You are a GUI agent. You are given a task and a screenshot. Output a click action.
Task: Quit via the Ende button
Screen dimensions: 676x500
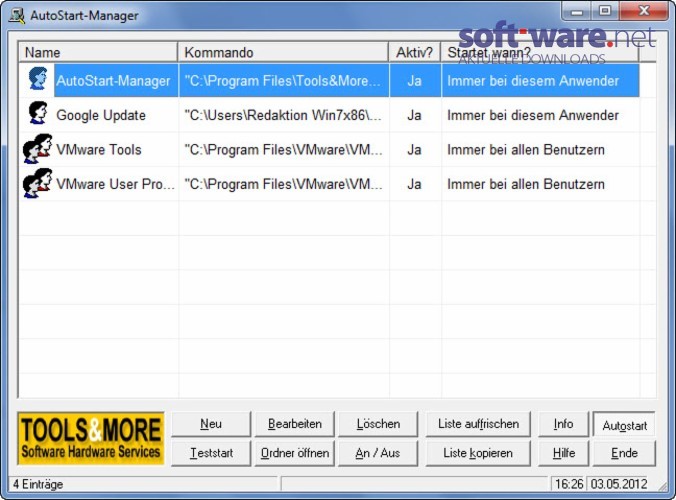(x=624, y=453)
